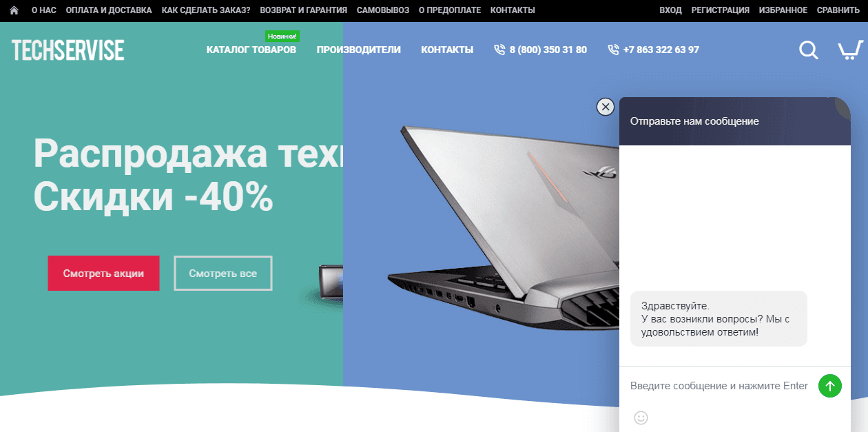Click the TECHSERVISE logo

[x=68, y=50]
